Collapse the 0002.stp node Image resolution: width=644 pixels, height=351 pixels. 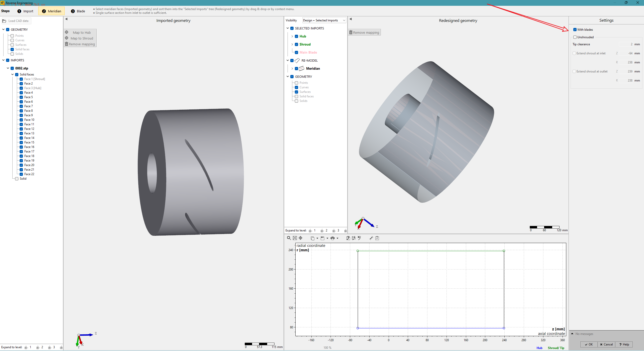8,68
